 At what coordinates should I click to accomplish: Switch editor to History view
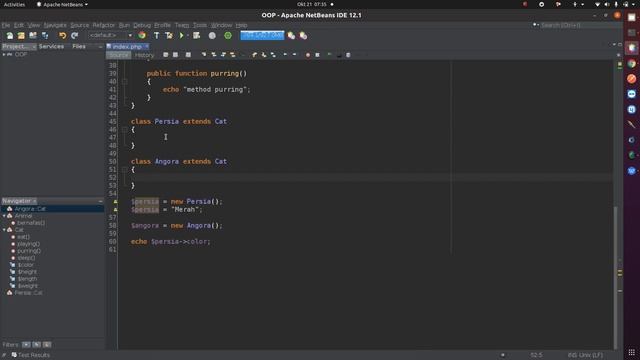[144, 55]
